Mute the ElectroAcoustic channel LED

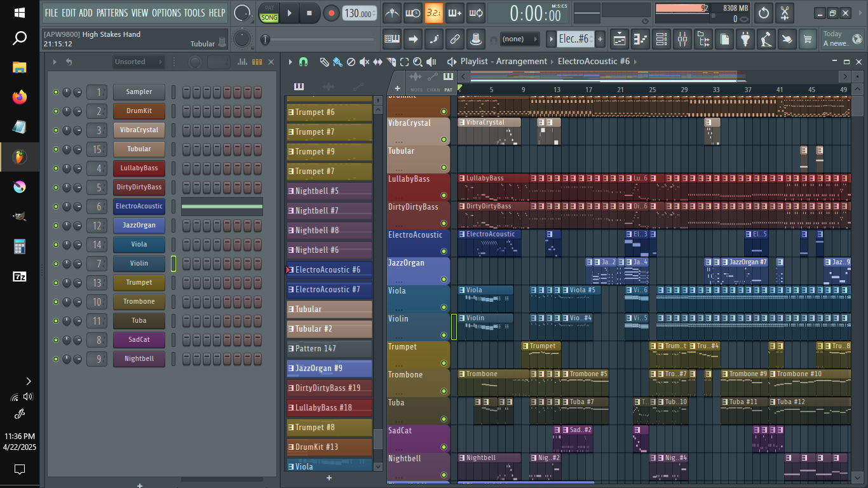pyautogui.click(x=56, y=207)
